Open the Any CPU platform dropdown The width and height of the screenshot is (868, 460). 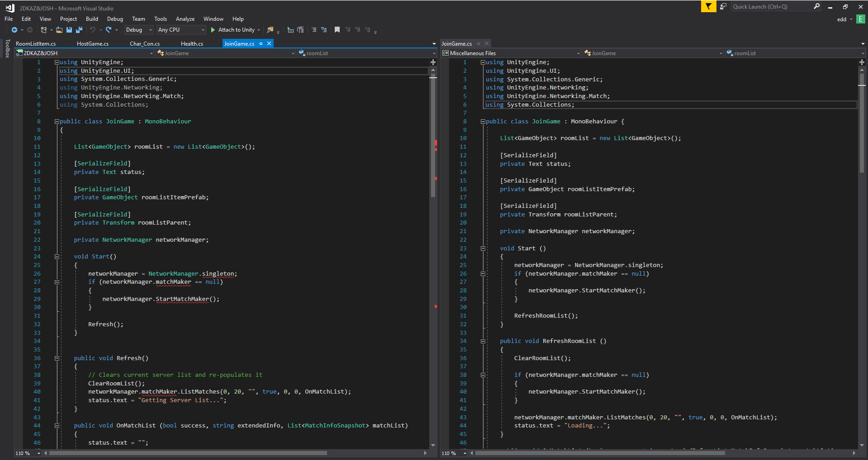181,30
